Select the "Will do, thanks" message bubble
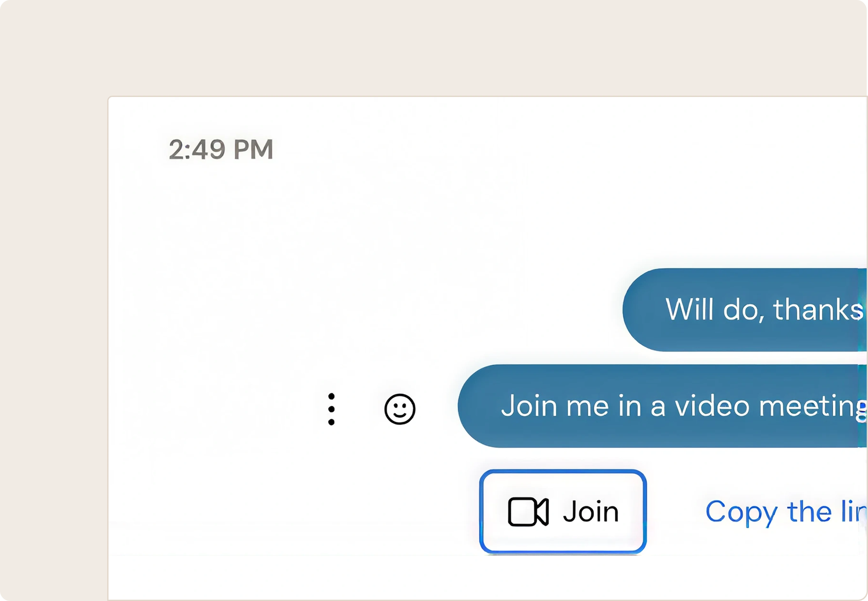Viewport: 868px width, 601px height. pos(745,309)
